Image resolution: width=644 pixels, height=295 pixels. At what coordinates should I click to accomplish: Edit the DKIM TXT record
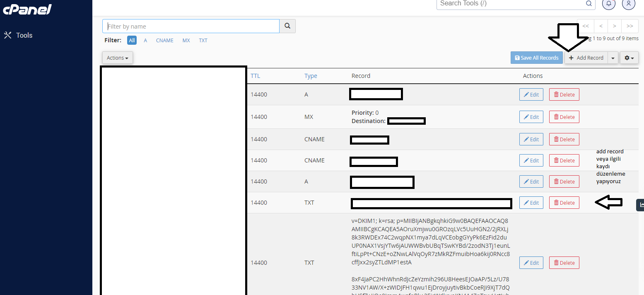(531, 263)
